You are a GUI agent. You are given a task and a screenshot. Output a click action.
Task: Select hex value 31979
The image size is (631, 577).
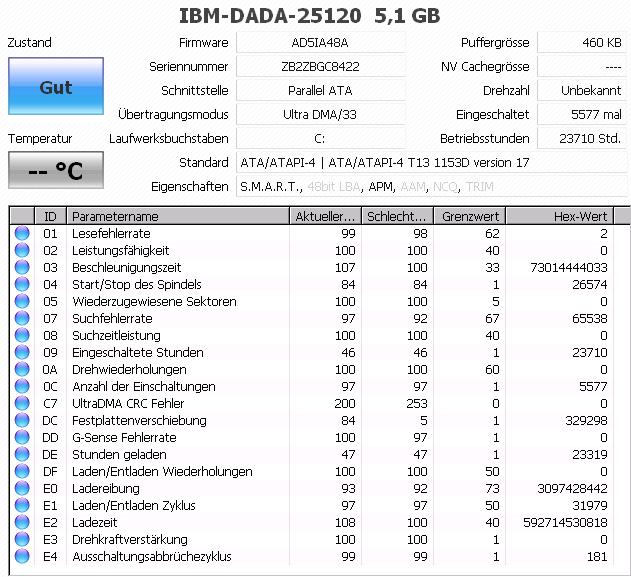[590, 505]
